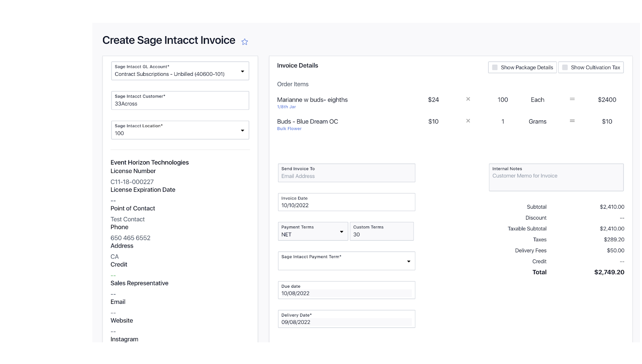This screenshot has height=364, width=642.
Task: Remove the Buds - Blue Dream OC line item
Action: (468, 121)
